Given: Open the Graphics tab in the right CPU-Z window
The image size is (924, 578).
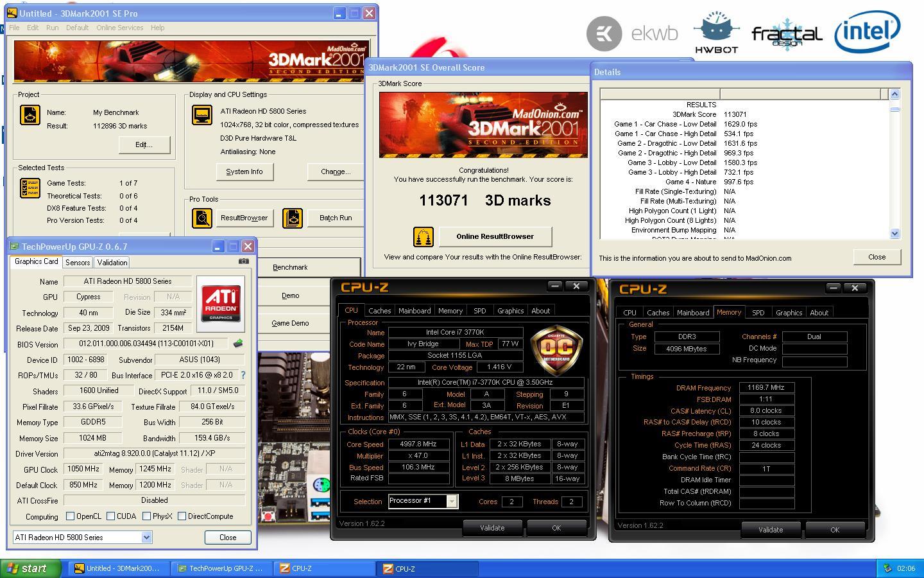Looking at the screenshot, I should tap(789, 313).
